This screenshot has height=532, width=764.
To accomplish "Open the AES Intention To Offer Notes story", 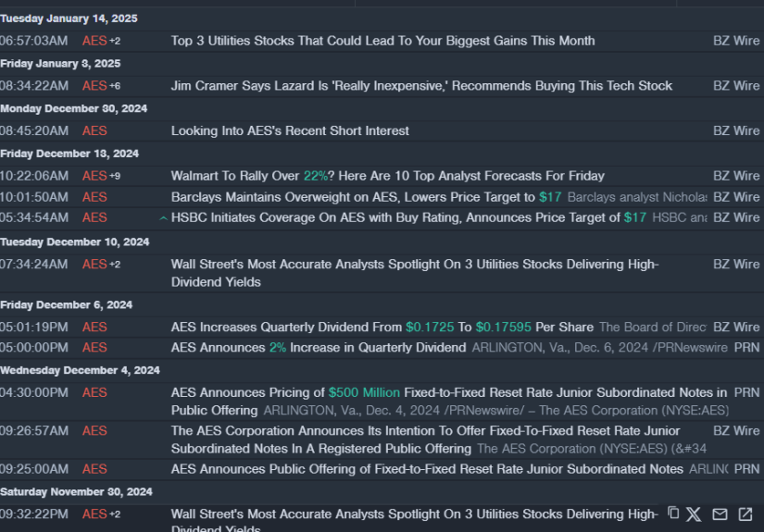I will pos(425,439).
